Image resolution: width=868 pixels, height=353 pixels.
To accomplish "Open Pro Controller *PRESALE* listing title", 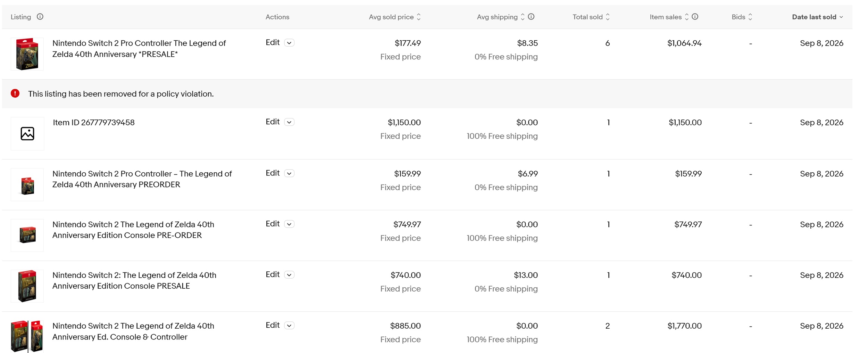I will point(139,49).
